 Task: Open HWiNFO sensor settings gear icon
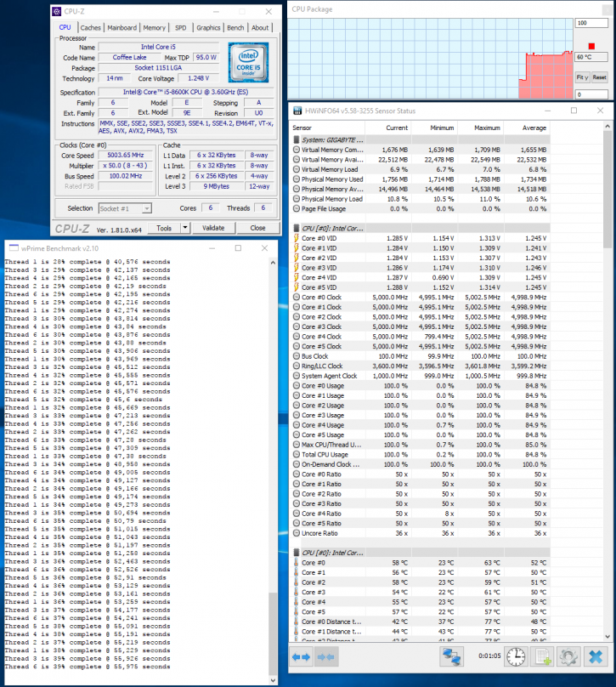(568, 656)
